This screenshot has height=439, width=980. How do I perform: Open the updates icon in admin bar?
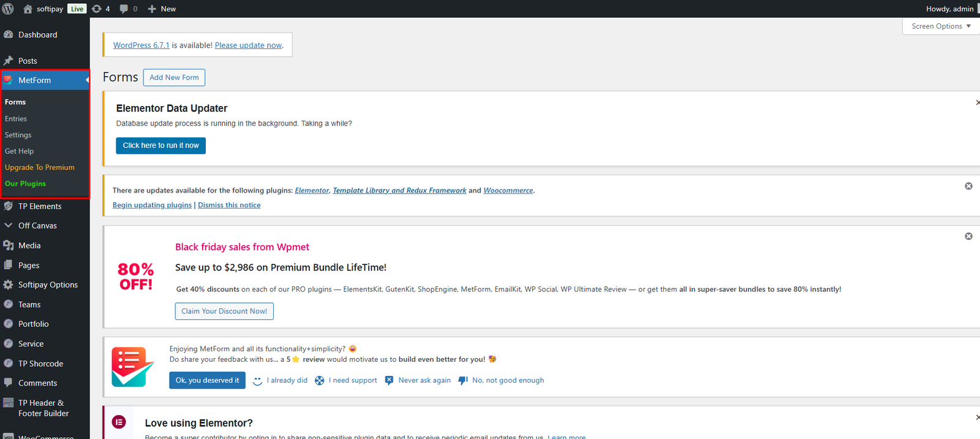(x=97, y=9)
